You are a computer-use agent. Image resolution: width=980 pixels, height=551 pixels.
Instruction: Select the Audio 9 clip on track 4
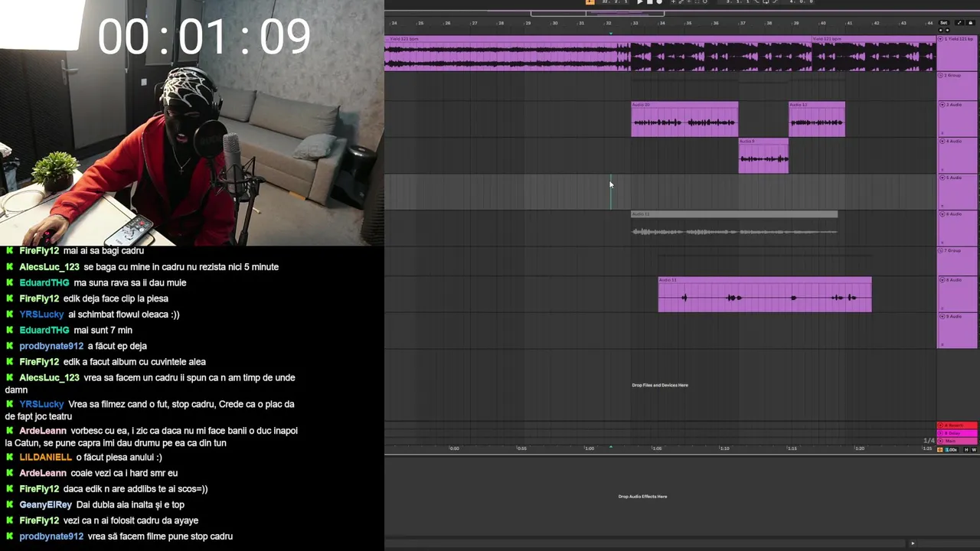pyautogui.click(x=763, y=155)
